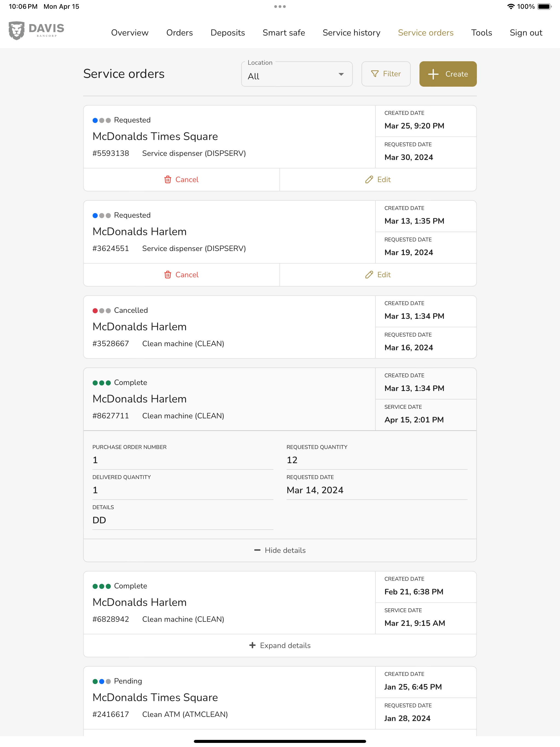Click service date Apr 15, 2:01 PM
The height and width of the screenshot is (747, 560).
[414, 420]
